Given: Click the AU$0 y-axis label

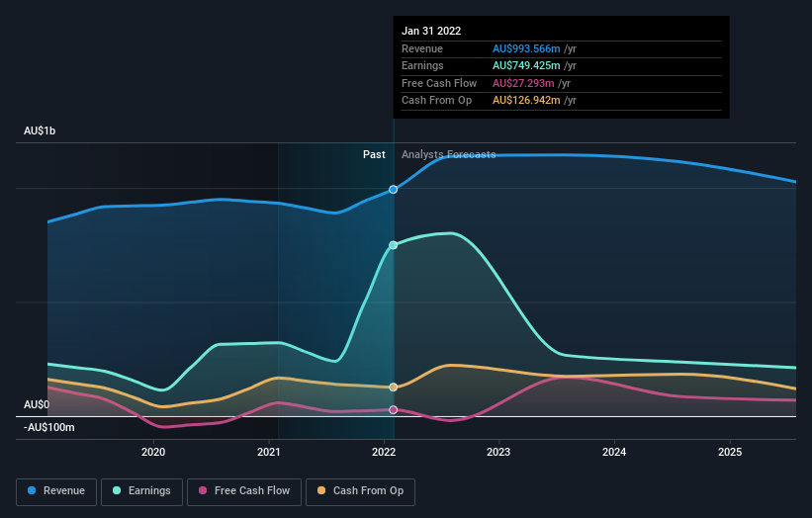Looking at the screenshot, I should 37,404.
